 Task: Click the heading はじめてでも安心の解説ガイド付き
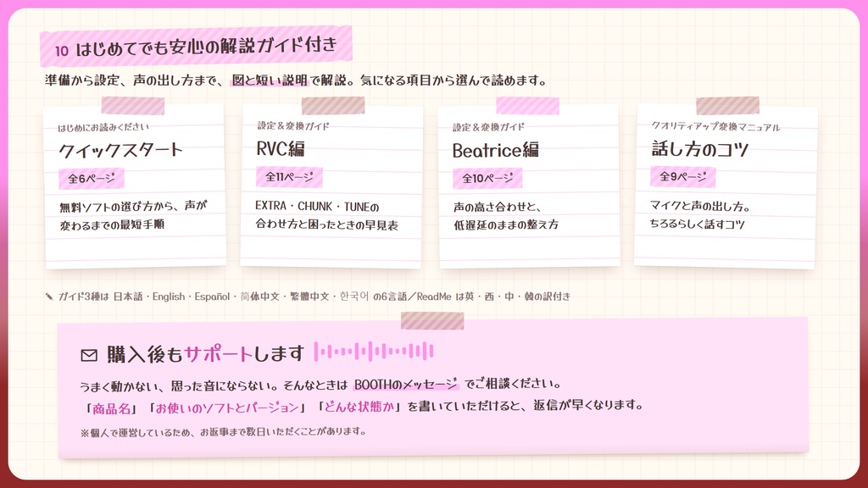(x=206, y=46)
